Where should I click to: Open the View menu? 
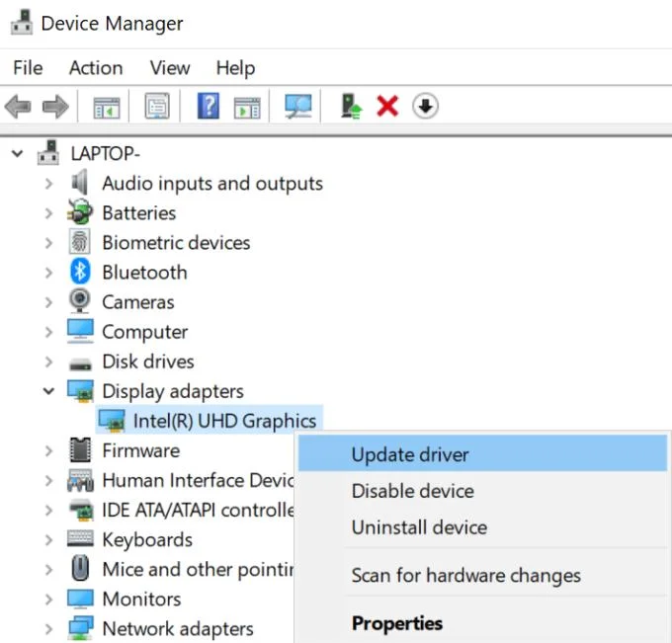pos(170,68)
